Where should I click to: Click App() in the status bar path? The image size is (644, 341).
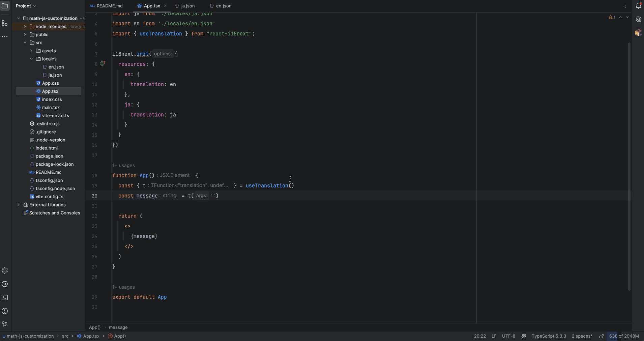(117, 336)
